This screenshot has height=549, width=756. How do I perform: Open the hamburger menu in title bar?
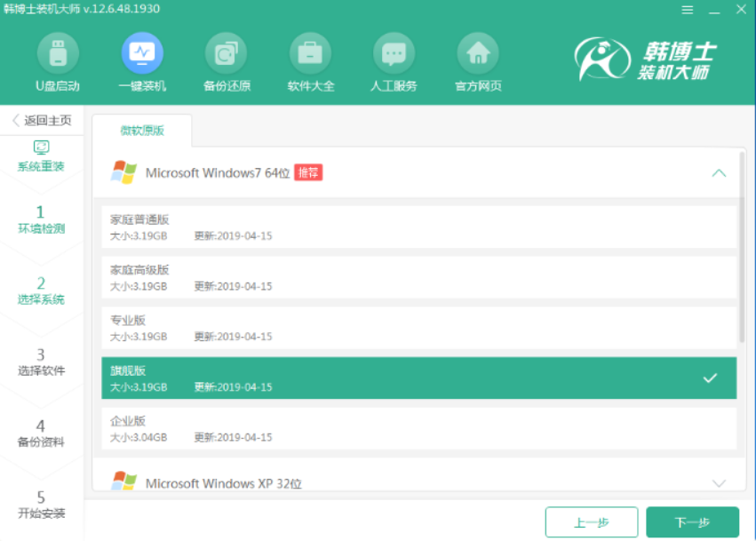[x=687, y=10]
